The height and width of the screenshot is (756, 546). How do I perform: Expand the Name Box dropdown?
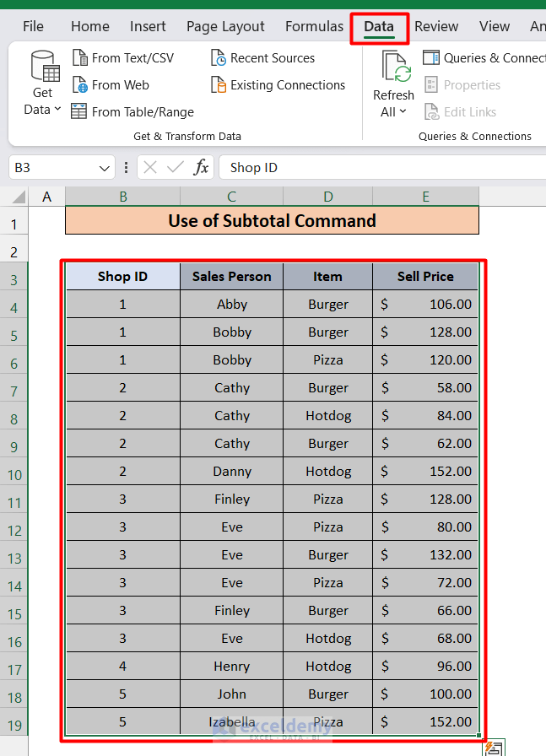coord(105,168)
